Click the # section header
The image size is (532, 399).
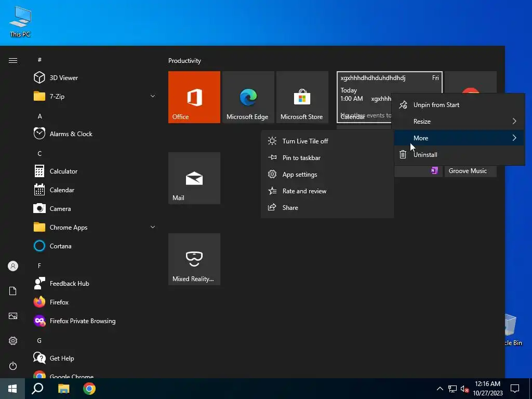39,60
